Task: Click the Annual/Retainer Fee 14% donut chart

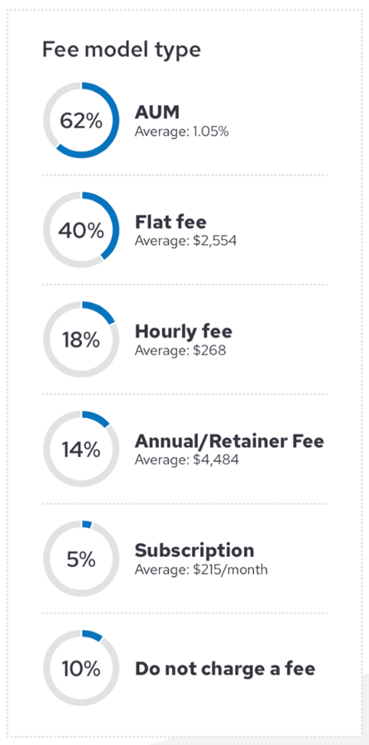Action: pyautogui.click(x=81, y=449)
